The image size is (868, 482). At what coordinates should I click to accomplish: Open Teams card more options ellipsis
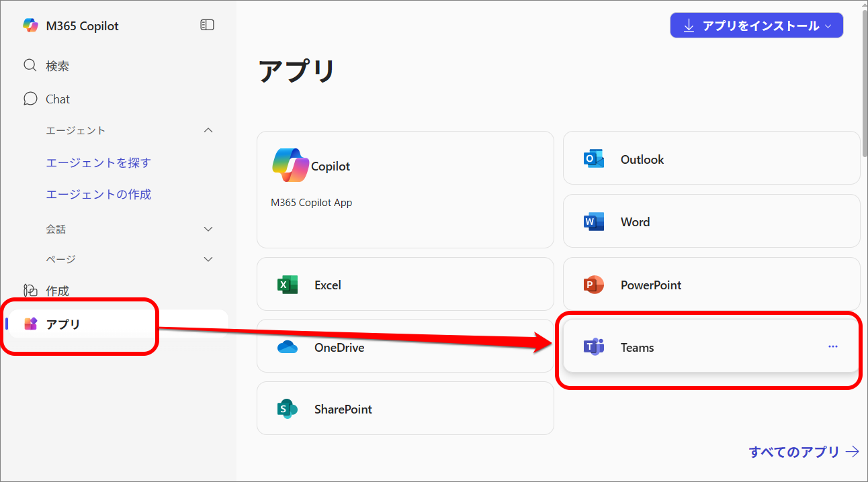833,346
